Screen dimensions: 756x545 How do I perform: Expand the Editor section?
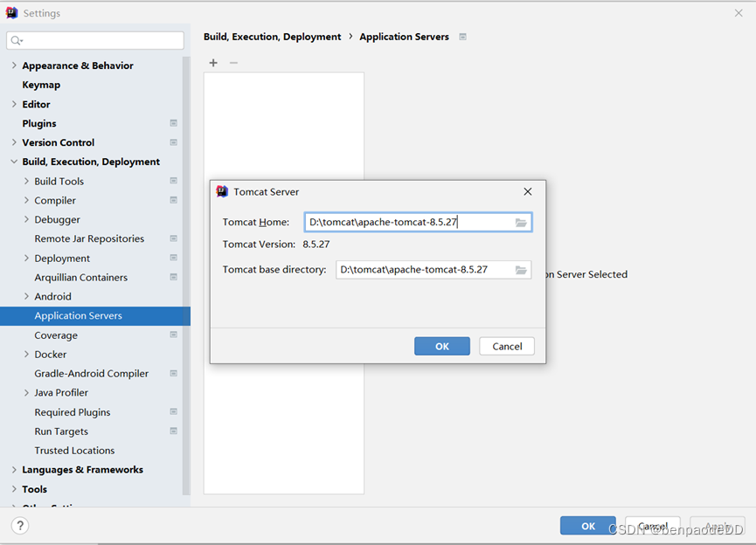(x=14, y=104)
